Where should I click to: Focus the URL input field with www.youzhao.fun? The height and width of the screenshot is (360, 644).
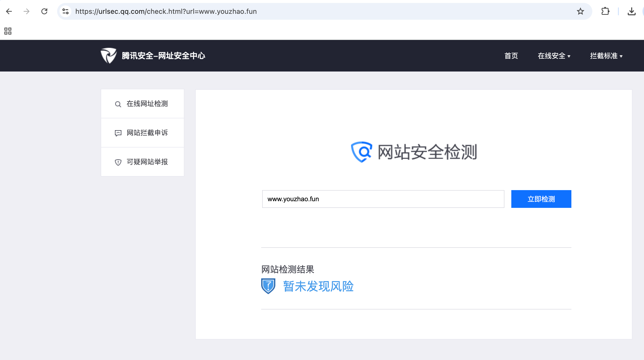pos(383,199)
